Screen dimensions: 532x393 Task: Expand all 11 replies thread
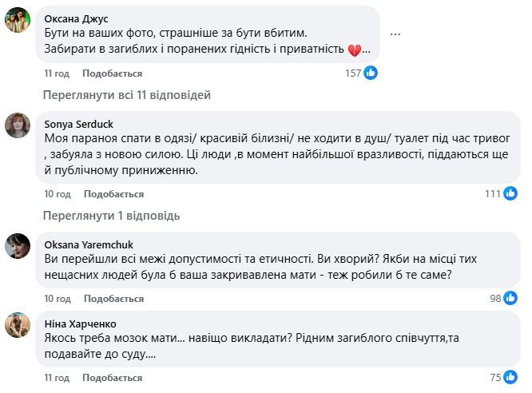point(127,95)
